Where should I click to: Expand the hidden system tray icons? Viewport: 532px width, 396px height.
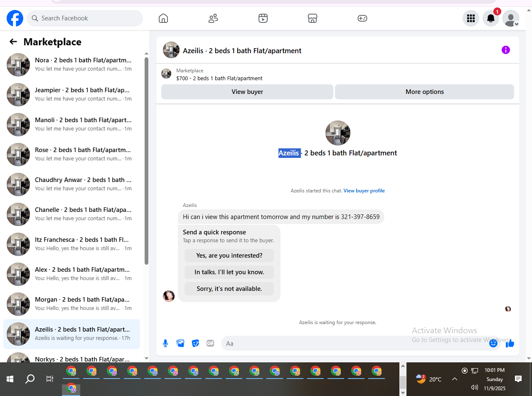(x=455, y=379)
